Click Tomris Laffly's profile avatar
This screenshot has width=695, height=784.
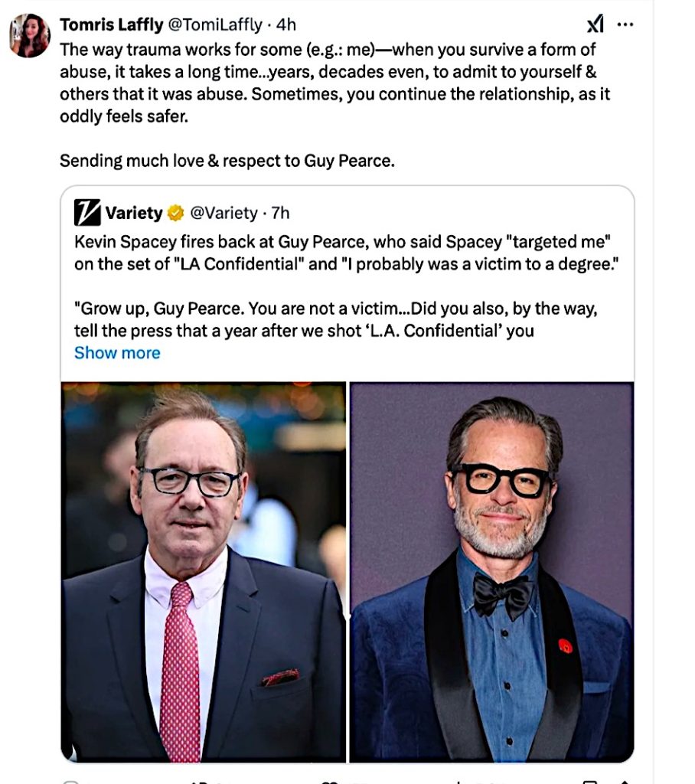pos(30,35)
